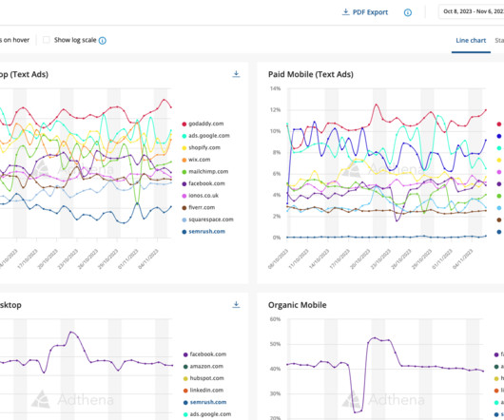Toggle shopify.com legend entry
504x420 pixels.
(202, 147)
